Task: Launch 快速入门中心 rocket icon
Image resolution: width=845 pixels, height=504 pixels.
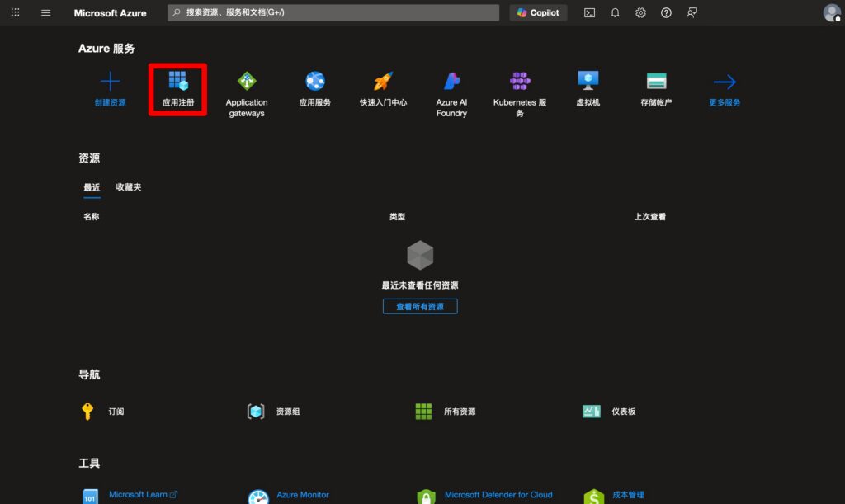Action: (383, 82)
